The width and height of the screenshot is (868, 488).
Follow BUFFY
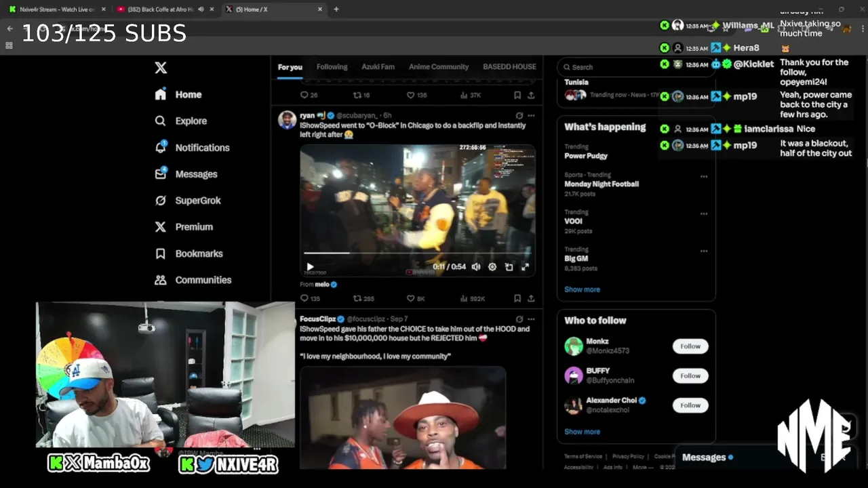(690, 375)
